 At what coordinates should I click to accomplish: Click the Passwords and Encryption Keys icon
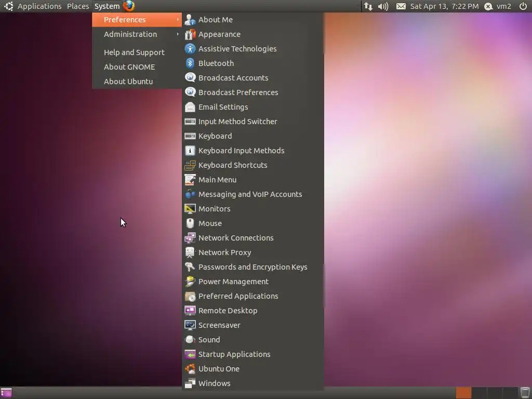tap(190, 267)
